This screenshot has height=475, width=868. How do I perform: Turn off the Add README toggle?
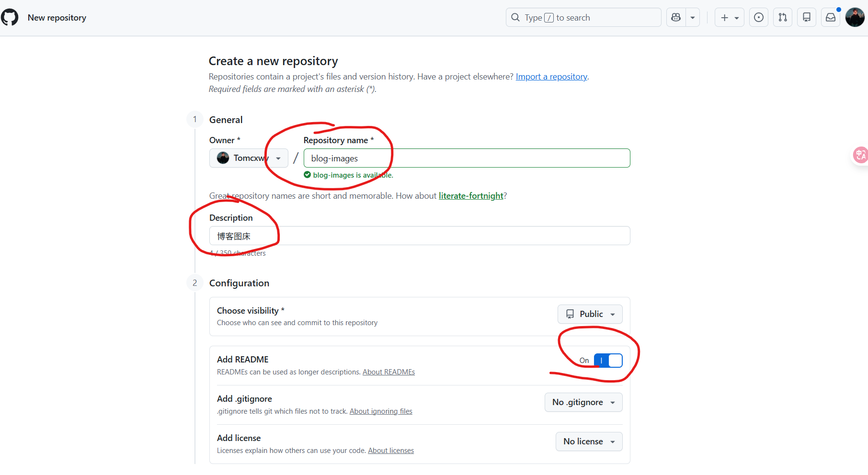608,361
